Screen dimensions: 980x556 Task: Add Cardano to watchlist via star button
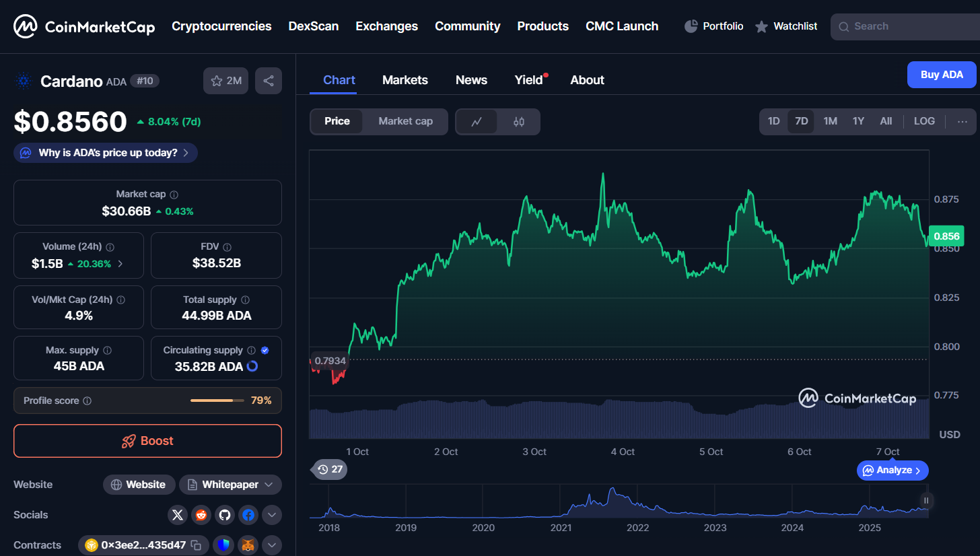point(225,81)
